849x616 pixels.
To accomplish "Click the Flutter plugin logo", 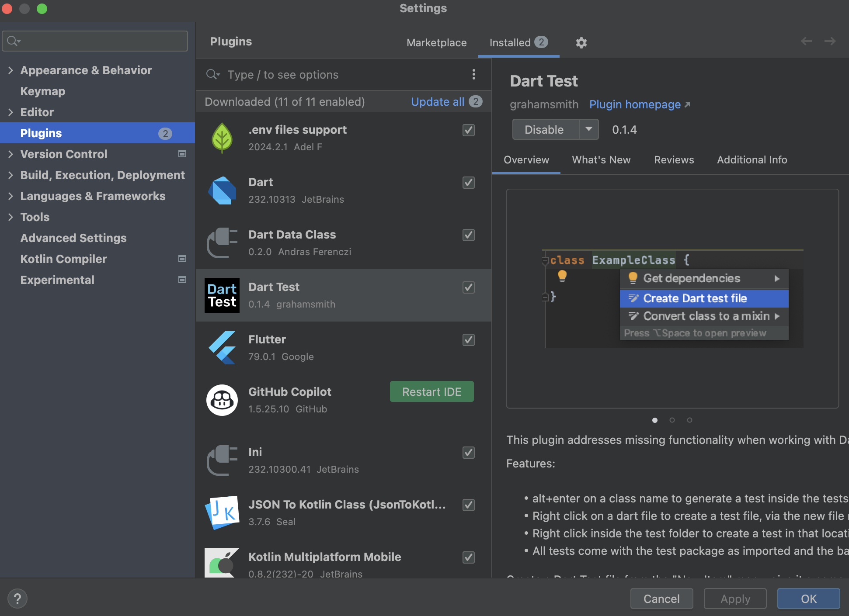I will [x=222, y=348].
